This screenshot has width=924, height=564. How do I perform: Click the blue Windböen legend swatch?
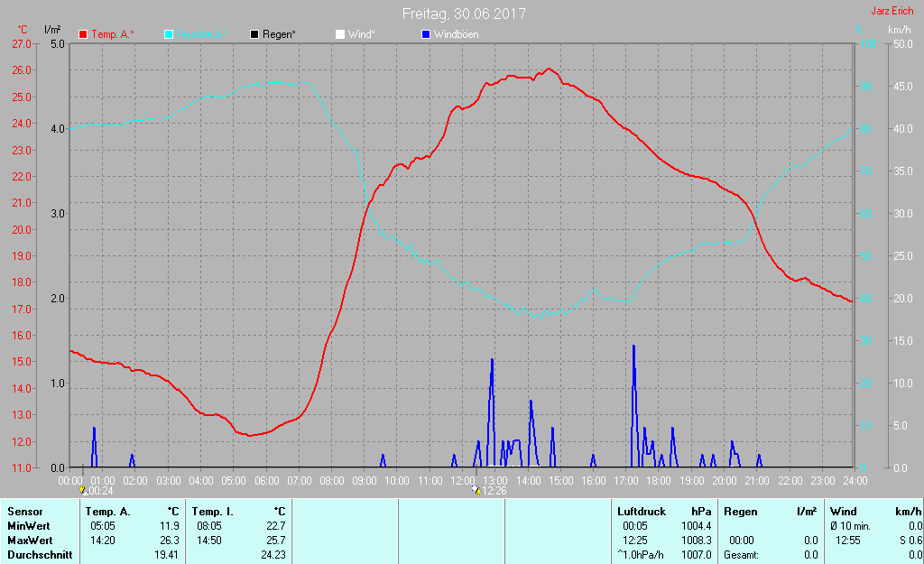click(x=426, y=34)
